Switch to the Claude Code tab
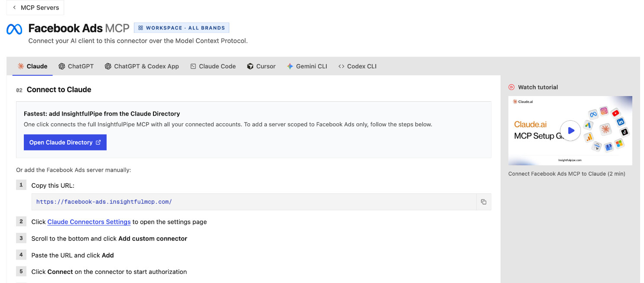The width and height of the screenshot is (644, 283). [x=213, y=66]
